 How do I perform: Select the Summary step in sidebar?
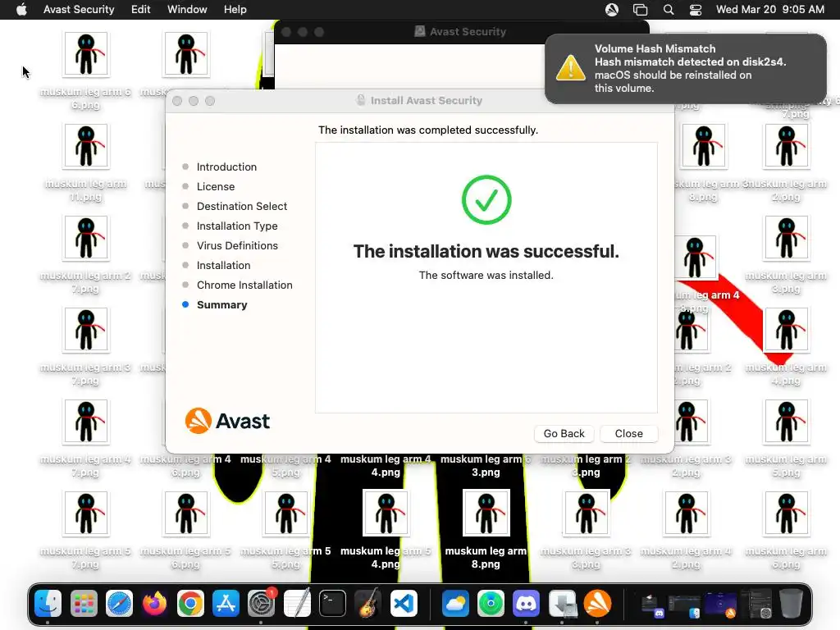coord(221,305)
